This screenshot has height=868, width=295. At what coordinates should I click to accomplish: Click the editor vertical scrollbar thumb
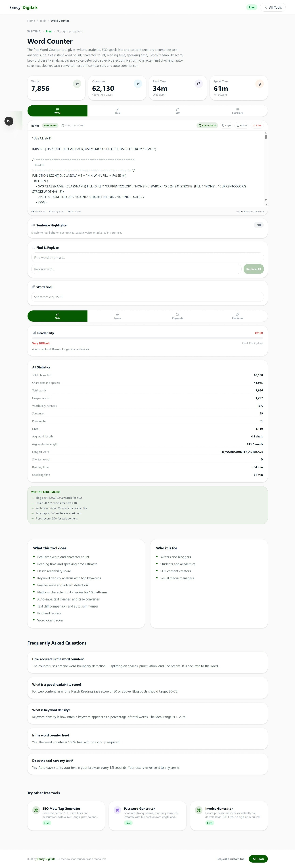[x=266, y=137]
